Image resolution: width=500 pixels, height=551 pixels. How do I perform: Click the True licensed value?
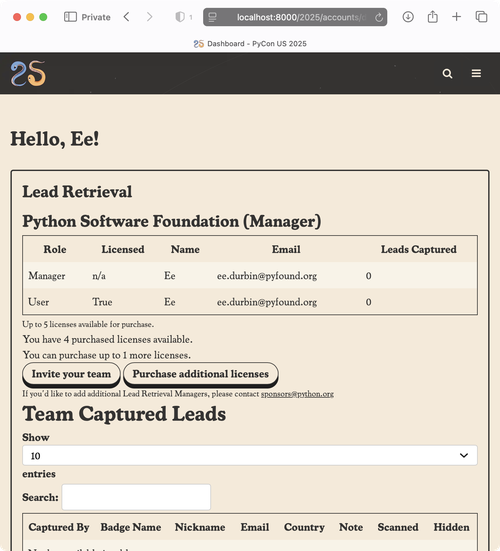(x=102, y=302)
